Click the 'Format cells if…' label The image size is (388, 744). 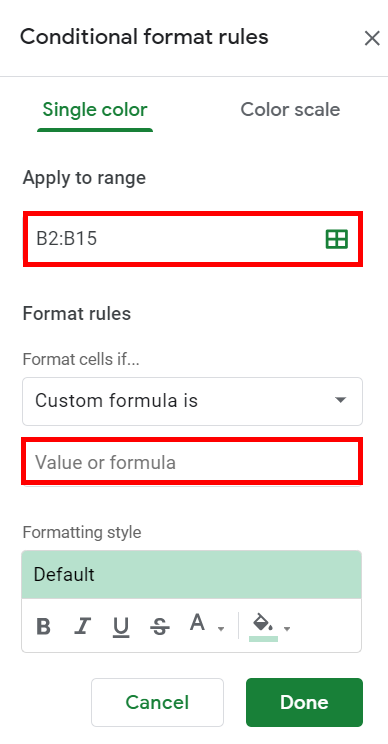click(x=81, y=359)
